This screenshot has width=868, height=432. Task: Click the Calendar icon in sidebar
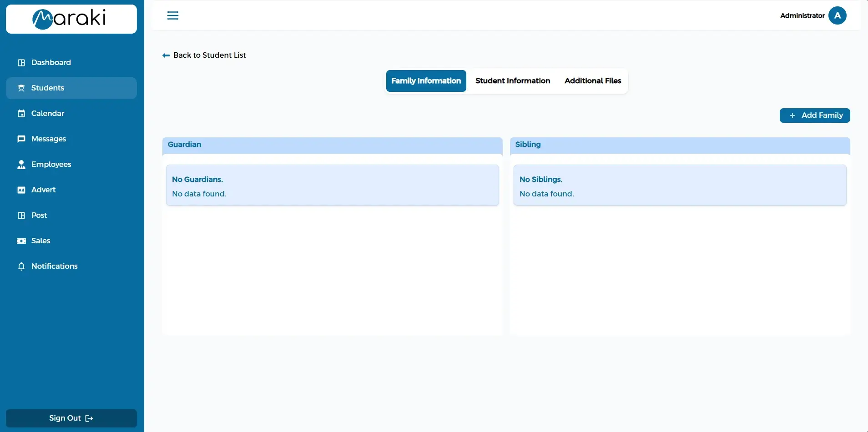21,114
